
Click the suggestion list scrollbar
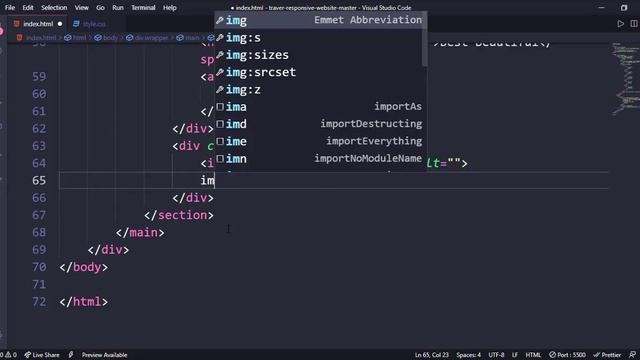coord(424,39)
